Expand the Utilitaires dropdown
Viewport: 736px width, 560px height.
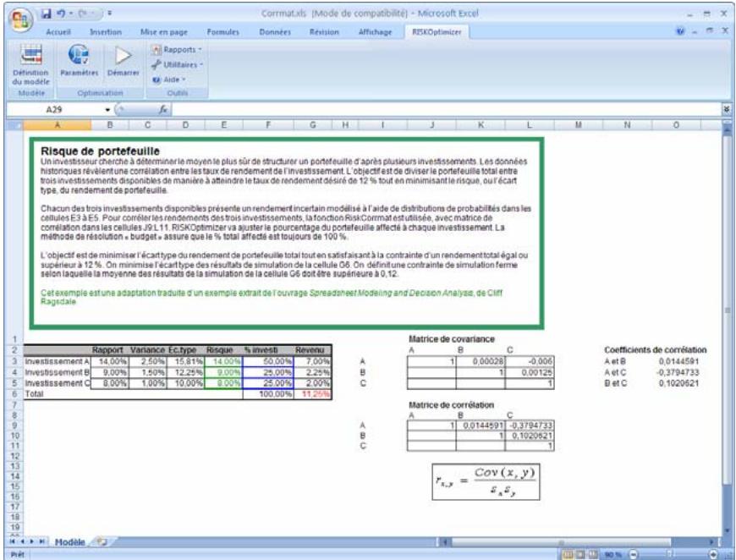click(179, 64)
